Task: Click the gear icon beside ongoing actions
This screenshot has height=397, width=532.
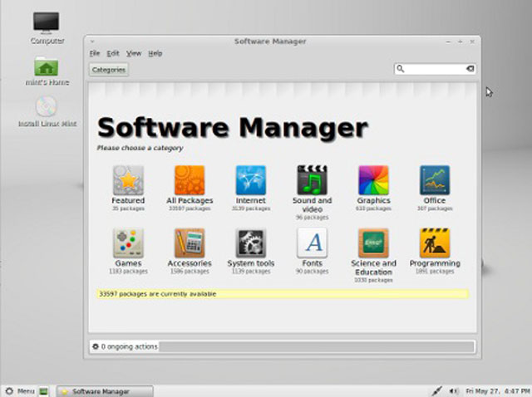Action: (x=96, y=346)
